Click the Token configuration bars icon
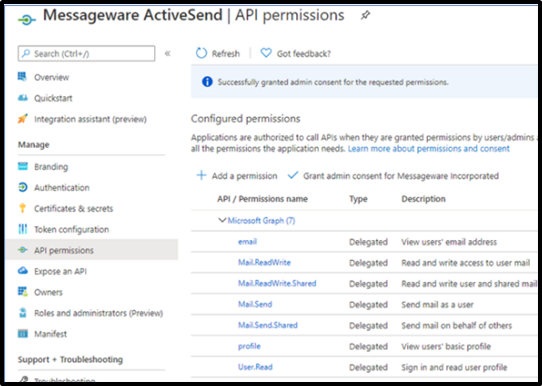Viewport: 542px width, 386px height. point(22,229)
